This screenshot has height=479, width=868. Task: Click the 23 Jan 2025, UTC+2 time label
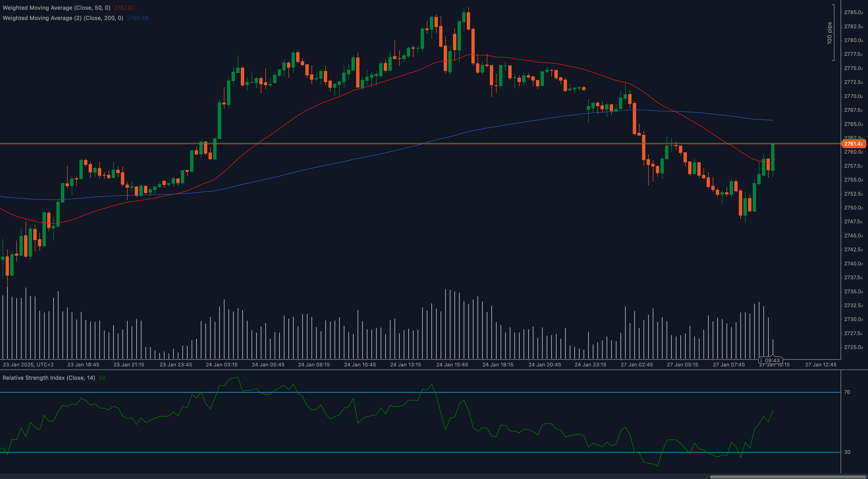[x=28, y=365]
